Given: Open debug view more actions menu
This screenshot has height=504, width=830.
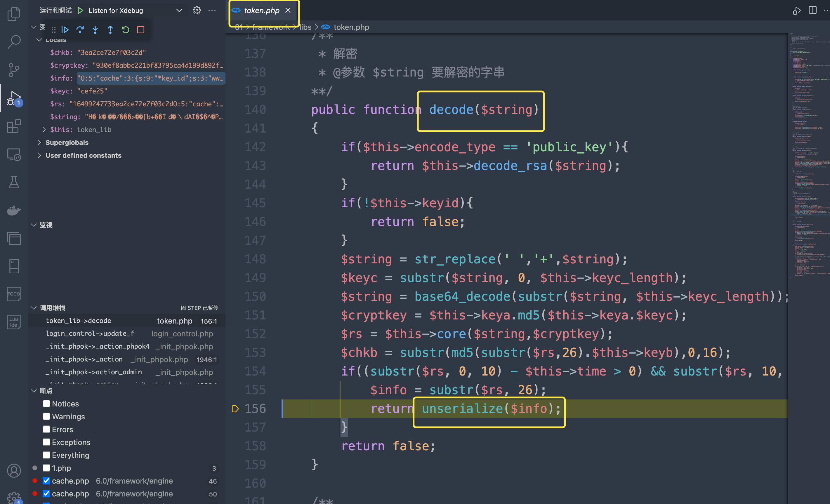Looking at the screenshot, I should (x=212, y=10).
